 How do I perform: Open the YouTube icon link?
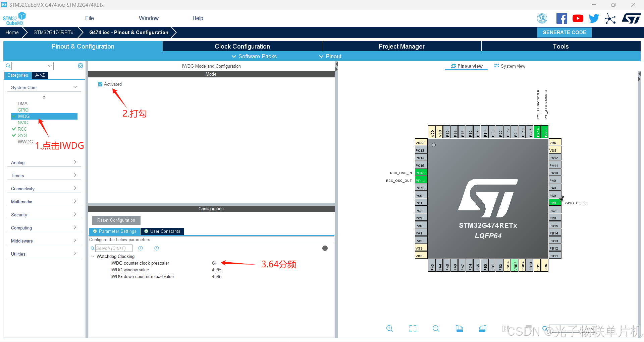[x=578, y=18]
